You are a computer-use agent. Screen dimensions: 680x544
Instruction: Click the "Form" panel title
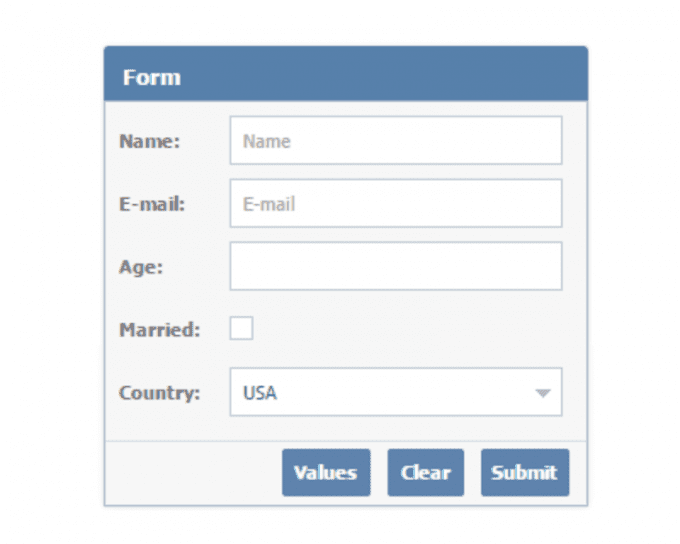pos(152,77)
